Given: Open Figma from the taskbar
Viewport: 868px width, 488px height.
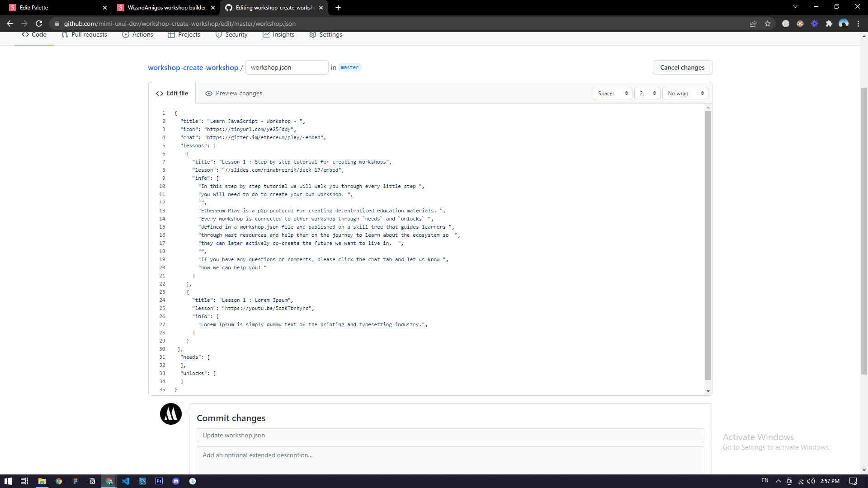Looking at the screenshot, I should (x=75, y=481).
